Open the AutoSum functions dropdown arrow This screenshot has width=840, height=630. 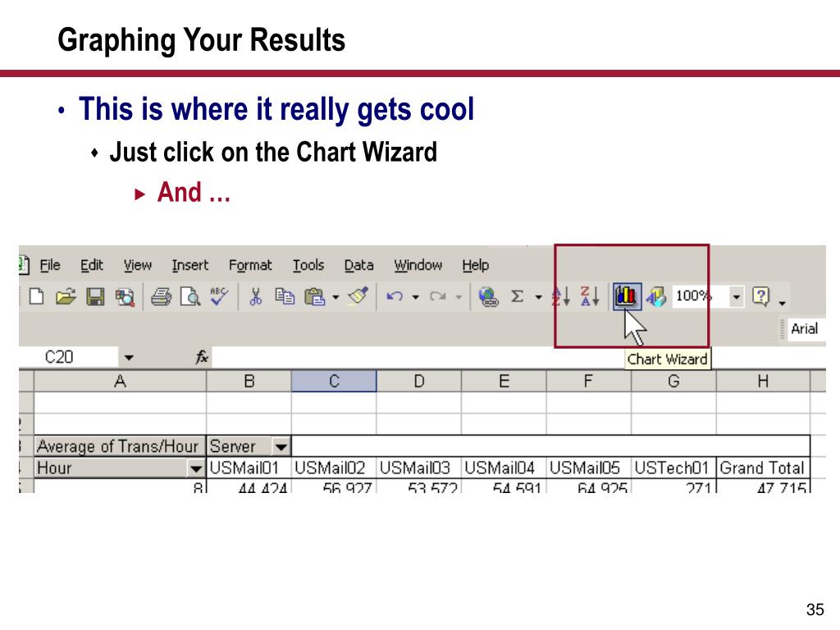coord(538,297)
